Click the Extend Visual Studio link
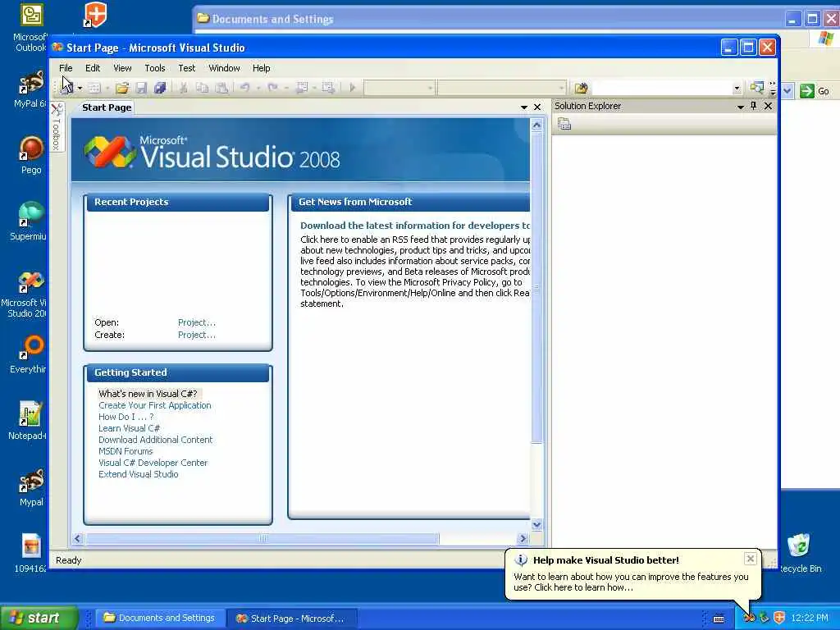 (x=138, y=474)
